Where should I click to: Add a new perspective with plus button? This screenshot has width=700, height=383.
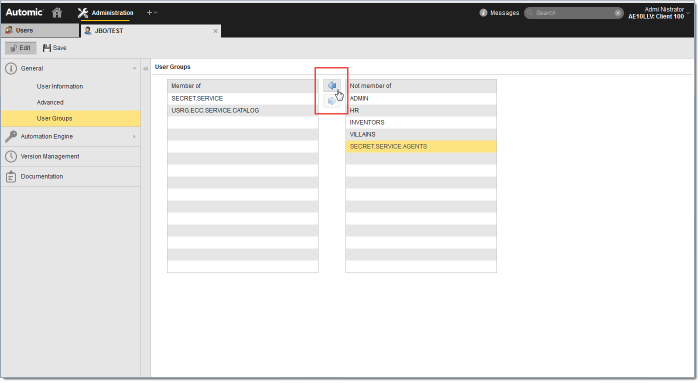tap(152, 12)
